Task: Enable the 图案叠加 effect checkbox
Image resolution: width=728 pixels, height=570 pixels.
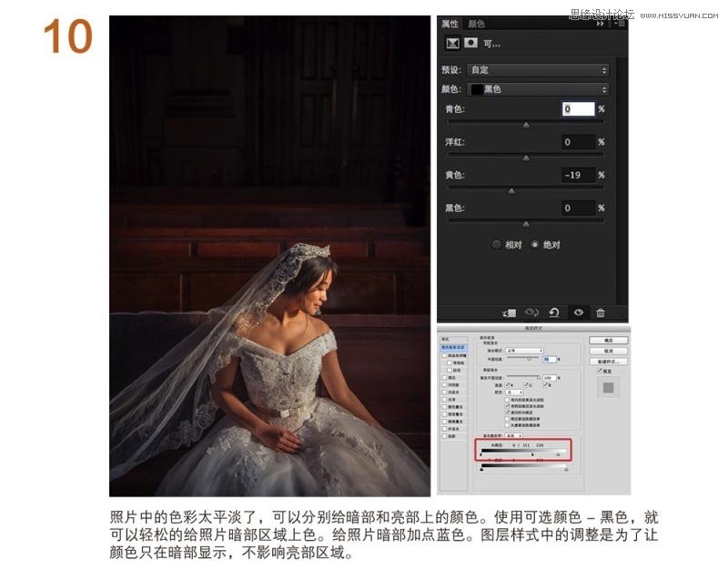Action: pyautogui.click(x=444, y=422)
